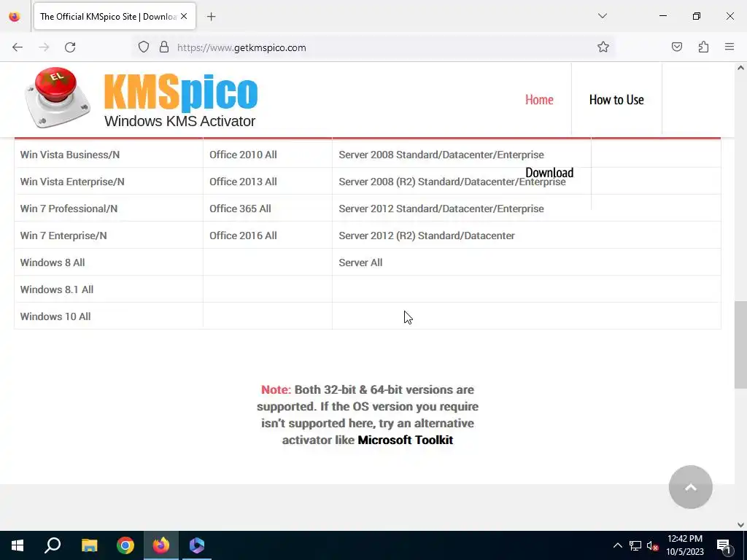Select The Official KMSpico Site tab
Screen dimensions: 747x560
[115, 16]
